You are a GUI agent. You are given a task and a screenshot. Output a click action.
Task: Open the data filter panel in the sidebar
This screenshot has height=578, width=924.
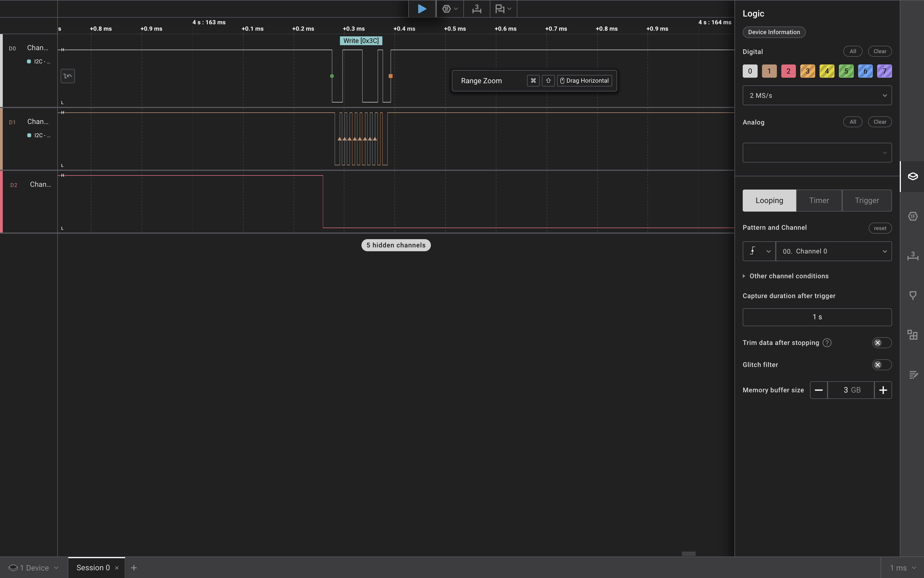tap(913, 295)
